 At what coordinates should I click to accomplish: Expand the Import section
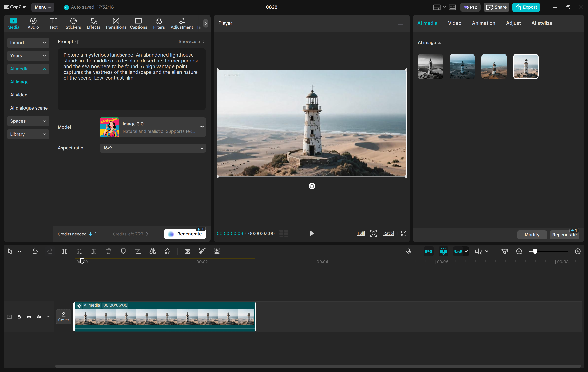click(28, 43)
